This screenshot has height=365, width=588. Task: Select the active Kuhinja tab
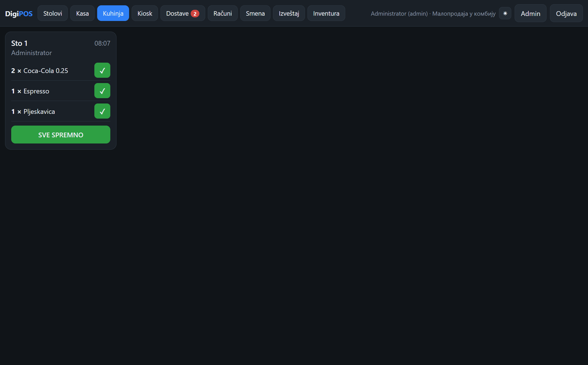pos(113,13)
